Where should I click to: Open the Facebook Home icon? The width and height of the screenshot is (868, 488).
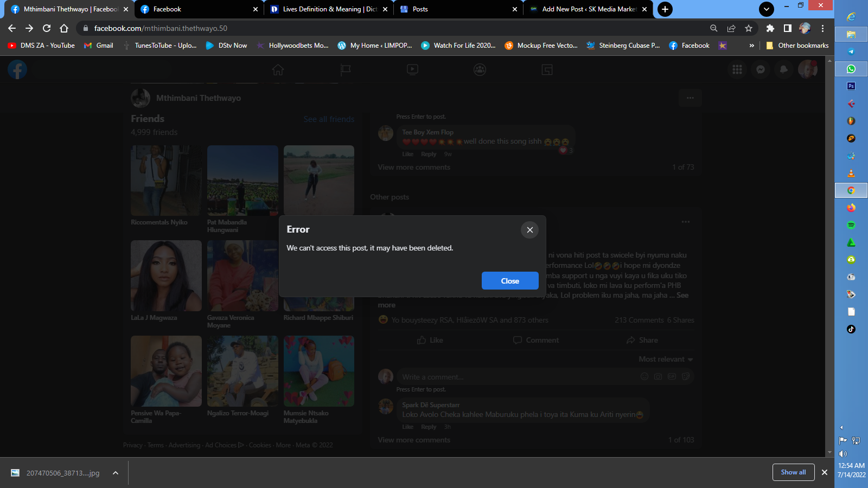click(x=278, y=69)
